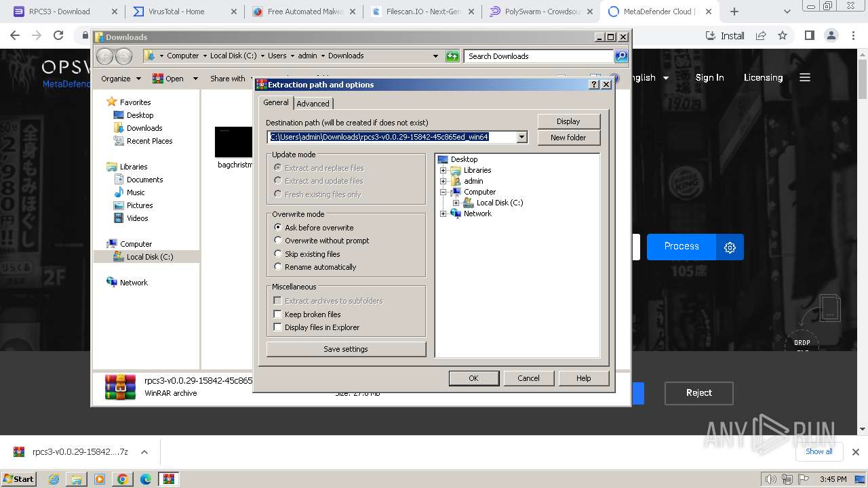Expand Local Disk (C:) tree node
Viewport: 868px width, 488px height.
[456, 203]
